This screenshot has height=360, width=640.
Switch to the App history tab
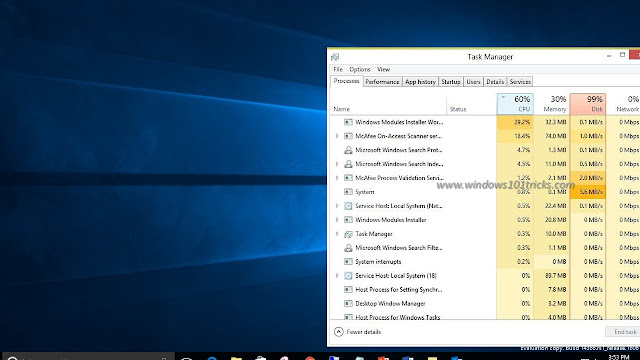click(420, 82)
